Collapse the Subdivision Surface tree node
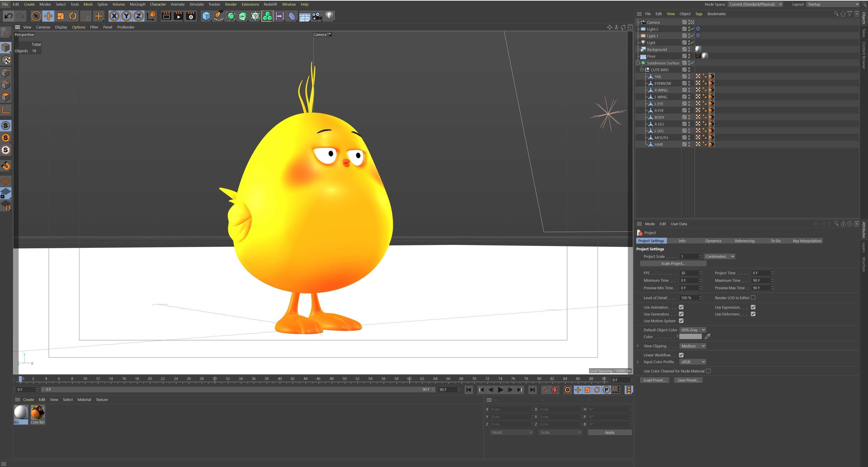The image size is (868, 467). (x=638, y=63)
